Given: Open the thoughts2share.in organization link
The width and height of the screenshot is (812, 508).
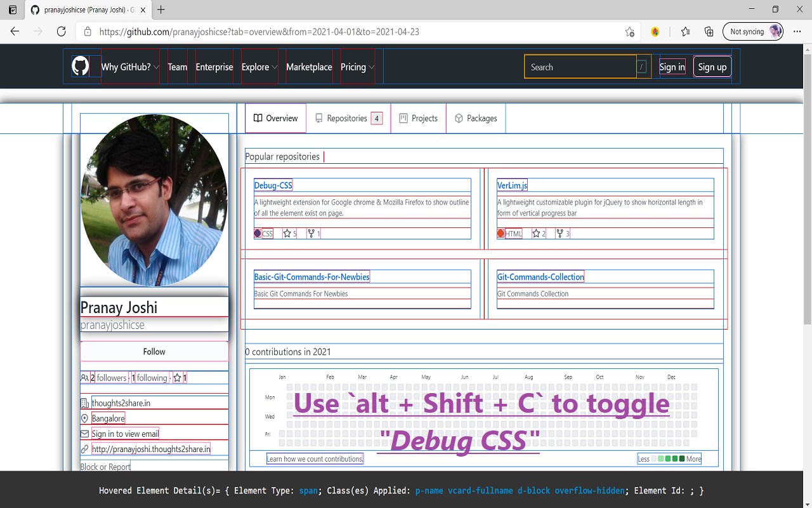Looking at the screenshot, I should (121, 403).
